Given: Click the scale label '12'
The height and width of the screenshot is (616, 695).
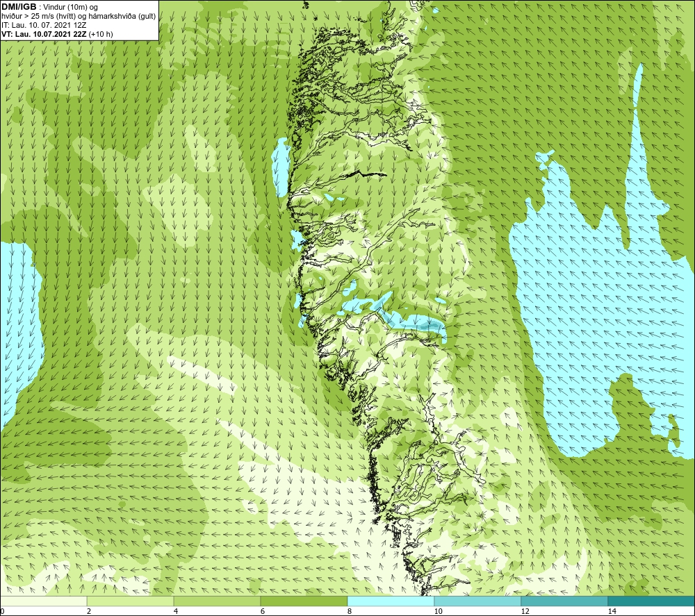Looking at the screenshot, I should tap(525, 611).
